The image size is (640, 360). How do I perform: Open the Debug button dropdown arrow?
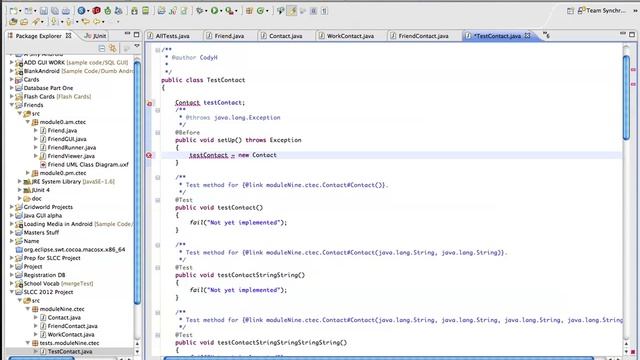click(x=206, y=11)
